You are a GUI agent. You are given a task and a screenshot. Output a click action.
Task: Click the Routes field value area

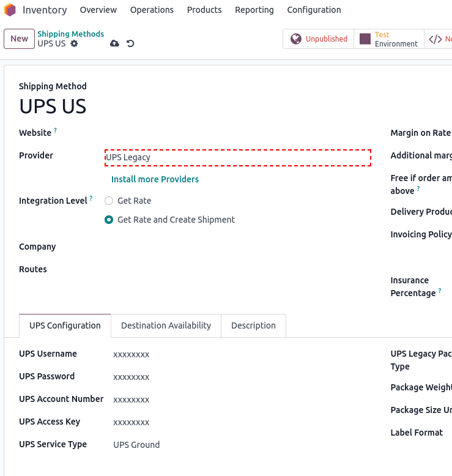(238, 269)
